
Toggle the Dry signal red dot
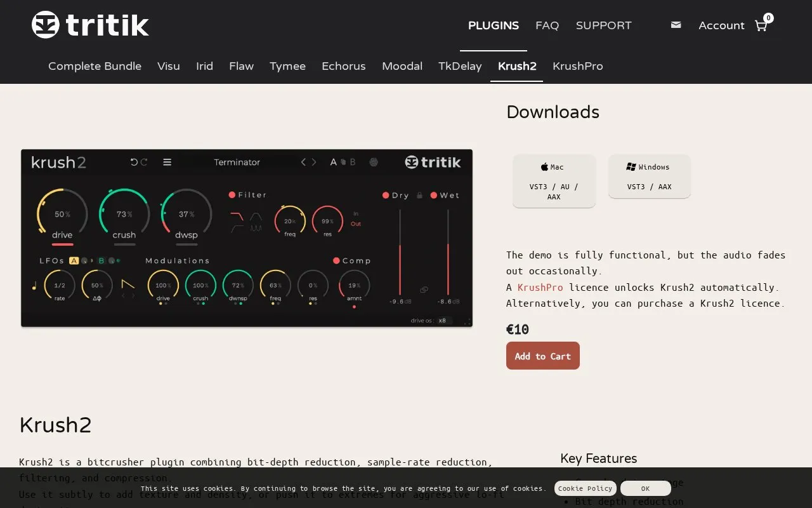point(385,195)
